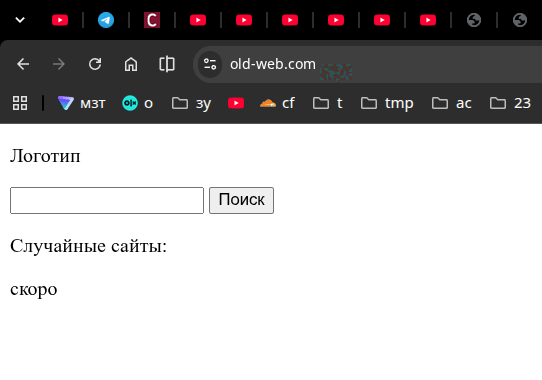Select the Случайные сайты: heading text
The width and height of the screenshot is (542, 380).
point(88,246)
